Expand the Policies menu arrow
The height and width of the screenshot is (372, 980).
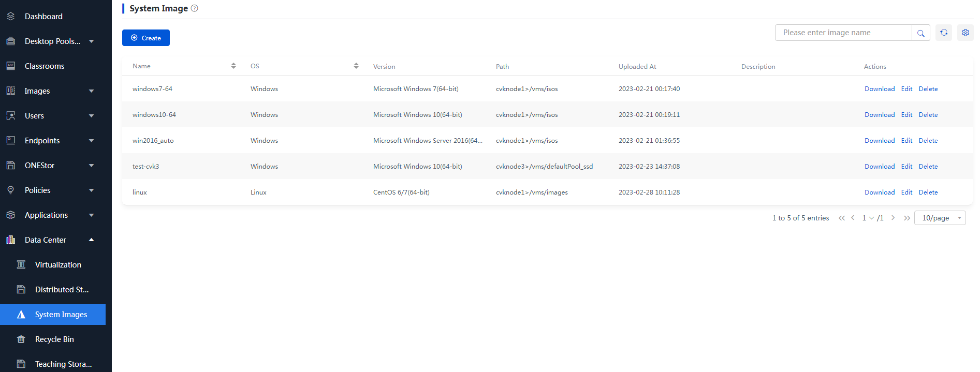pos(92,190)
